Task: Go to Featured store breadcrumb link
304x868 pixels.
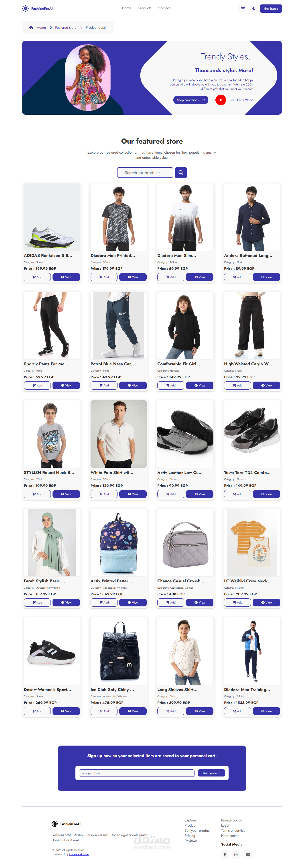Action: (66, 28)
